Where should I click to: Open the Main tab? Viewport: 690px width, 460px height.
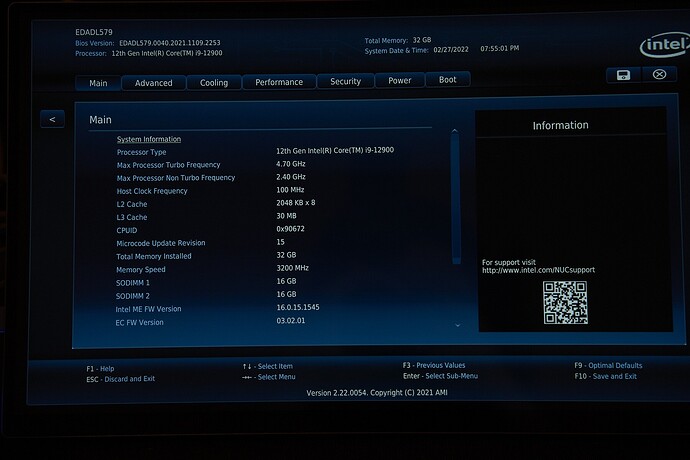click(x=98, y=83)
